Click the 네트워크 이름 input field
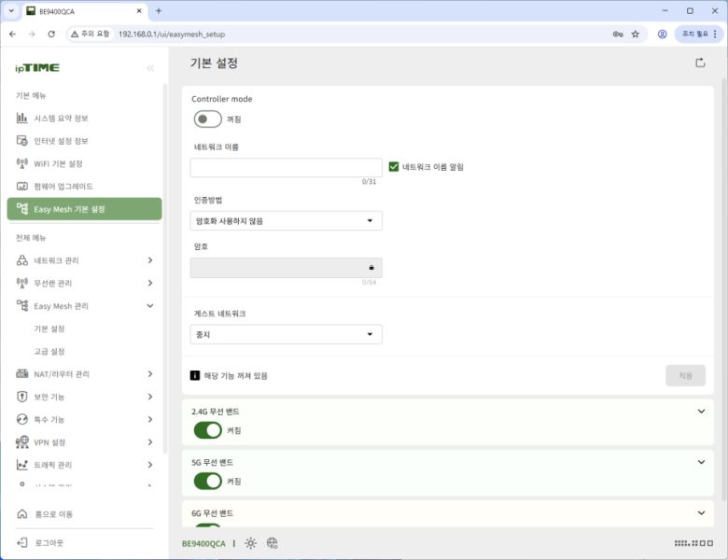 coord(286,167)
